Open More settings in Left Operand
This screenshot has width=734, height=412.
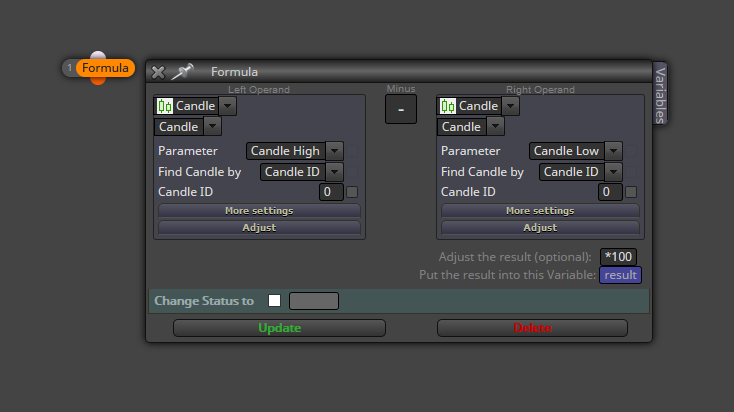coord(259,211)
